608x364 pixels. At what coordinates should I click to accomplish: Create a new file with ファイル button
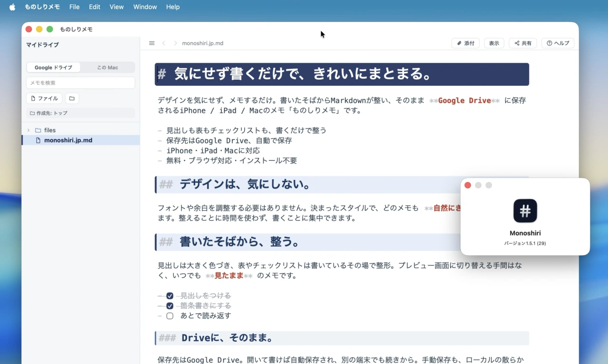(44, 98)
